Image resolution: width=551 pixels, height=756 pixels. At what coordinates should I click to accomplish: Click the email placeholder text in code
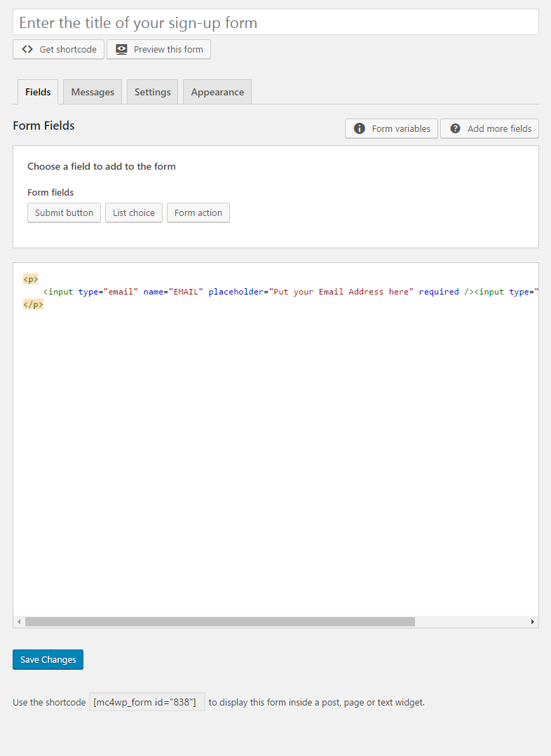point(341,292)
